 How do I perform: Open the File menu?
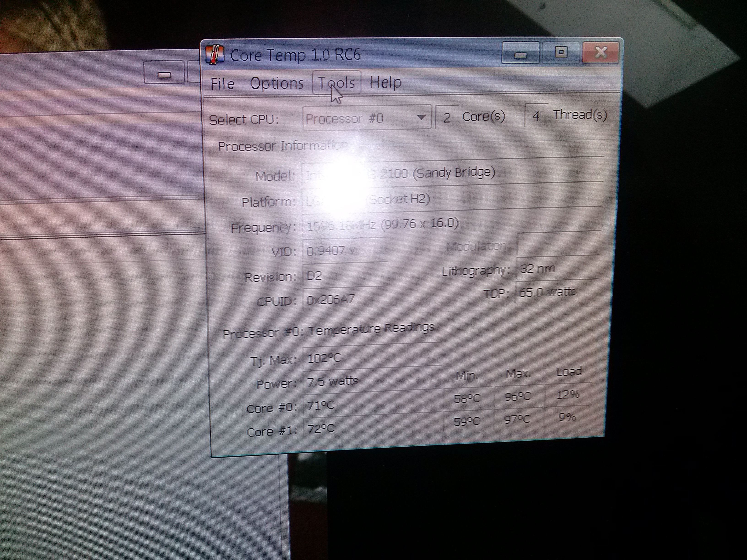(x=222, y=84)
